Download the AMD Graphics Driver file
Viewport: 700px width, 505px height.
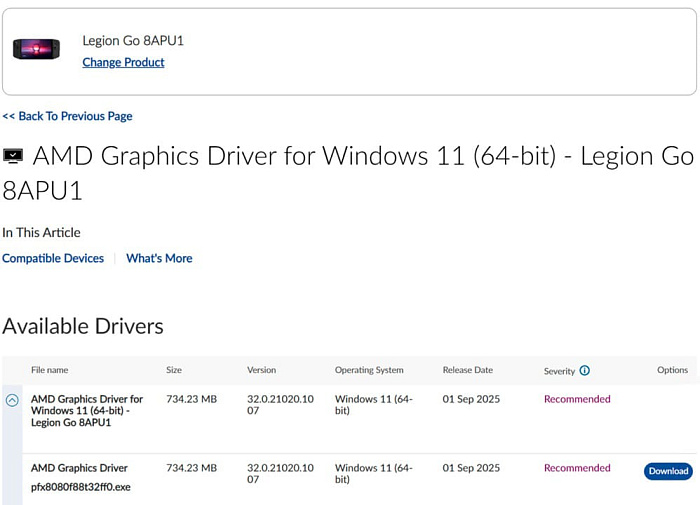click(668, 471)
